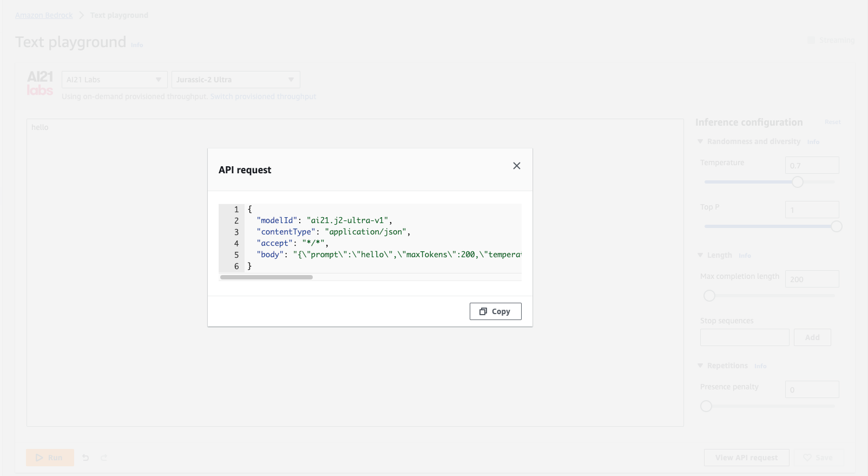The height and width of the screenshot is (476, 868).
Task: Click the AI21 labs logo
Action: point(40,83)
